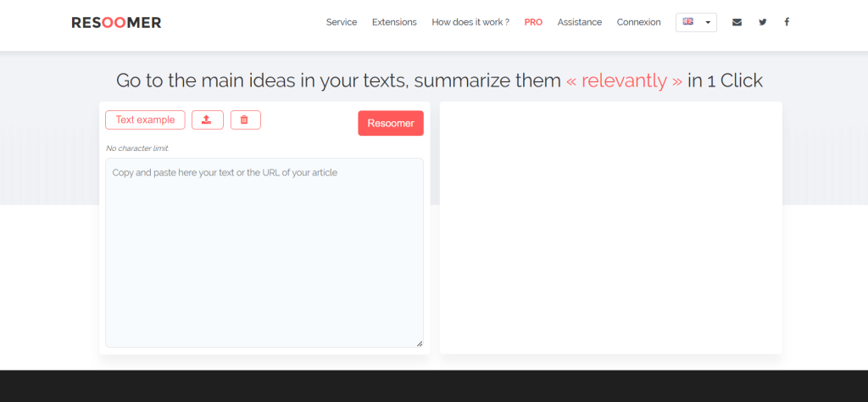Expand the language flag dropdown
The image size is (868, 402).
pos(697,22)
